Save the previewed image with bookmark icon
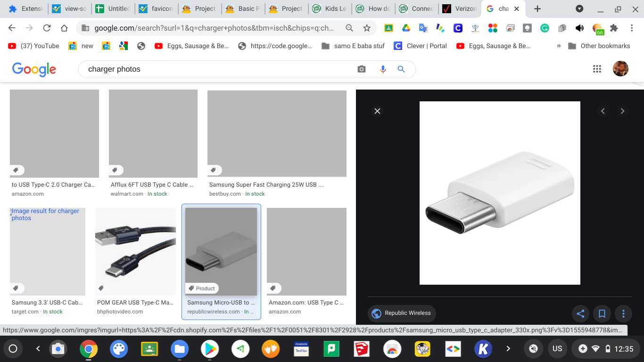The image size is (644, 362). pos(602,313)
